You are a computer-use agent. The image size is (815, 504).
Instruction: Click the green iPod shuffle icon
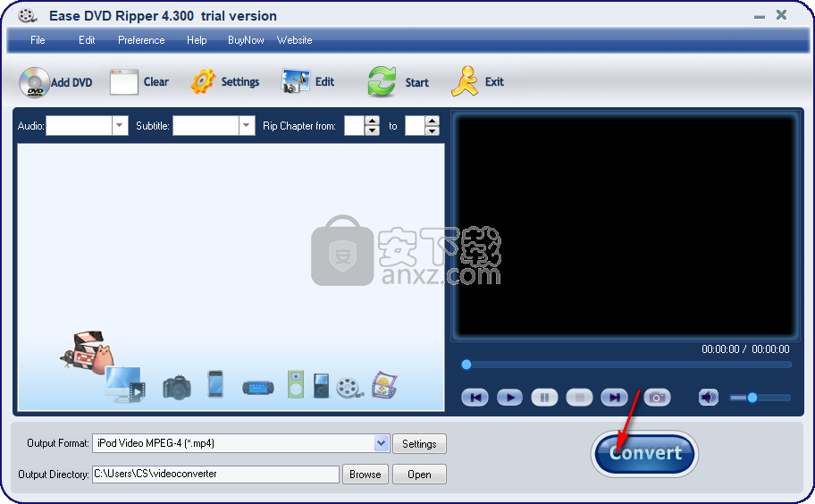(295, 384)
